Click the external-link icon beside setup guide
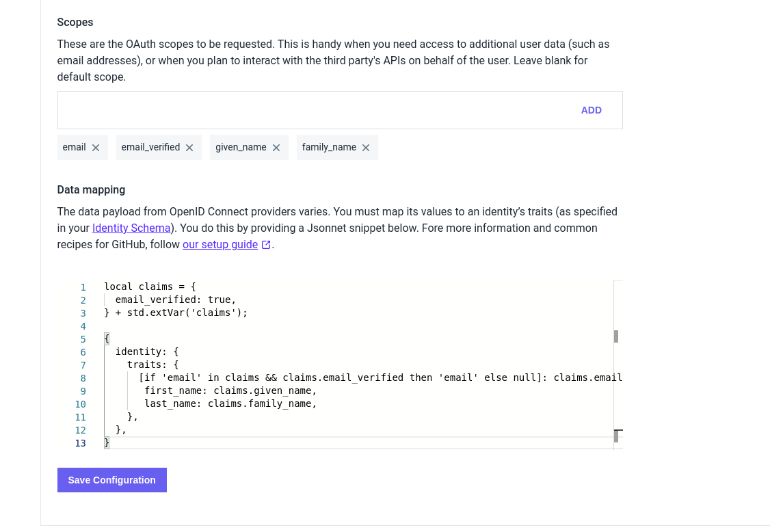 266,244
